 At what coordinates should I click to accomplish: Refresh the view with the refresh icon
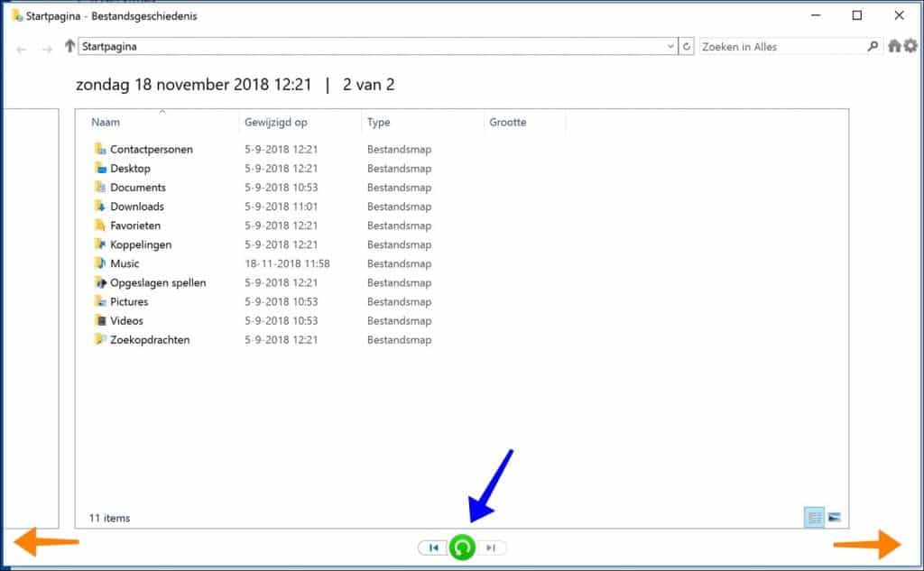point(687,46)
